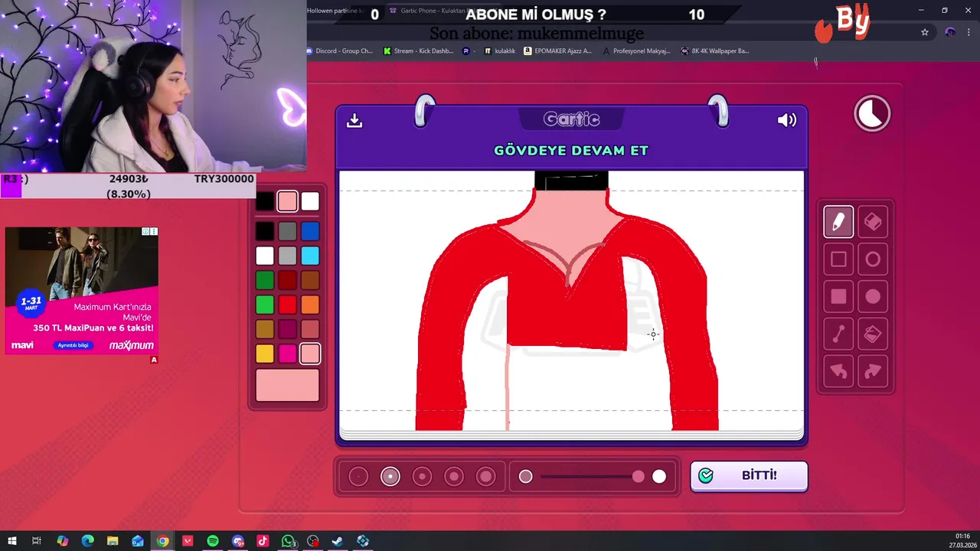Open File Explorer from the taskbar
This screenshot has width=980, height=551.
pos(113,541)
